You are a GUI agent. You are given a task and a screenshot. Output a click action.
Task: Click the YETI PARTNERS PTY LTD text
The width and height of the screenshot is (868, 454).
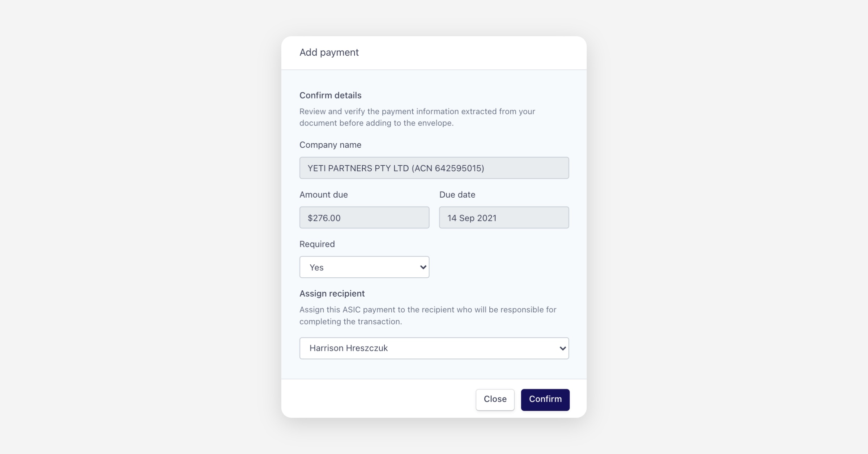pos(358,168)
